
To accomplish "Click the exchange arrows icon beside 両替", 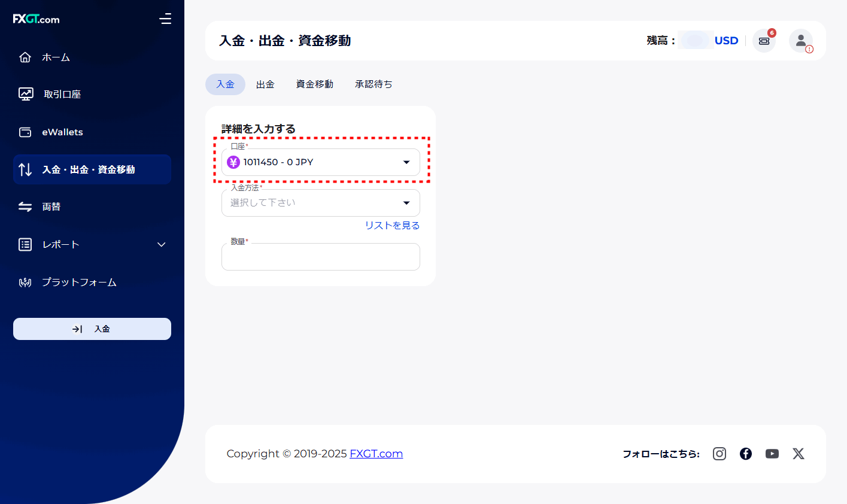I will click(x=25, y=207).
